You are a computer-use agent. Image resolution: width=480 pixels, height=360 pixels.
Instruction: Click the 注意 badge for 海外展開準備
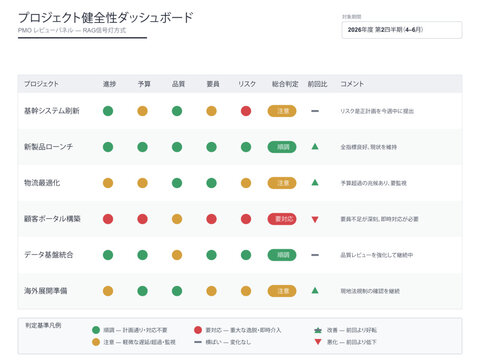282,291
